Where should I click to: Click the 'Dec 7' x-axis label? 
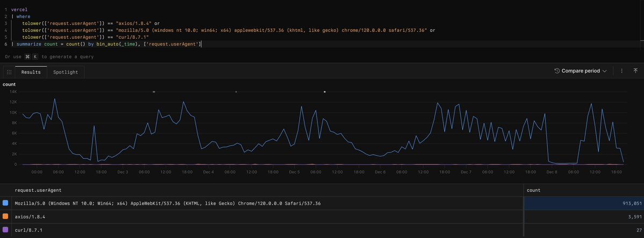(466, 172)
